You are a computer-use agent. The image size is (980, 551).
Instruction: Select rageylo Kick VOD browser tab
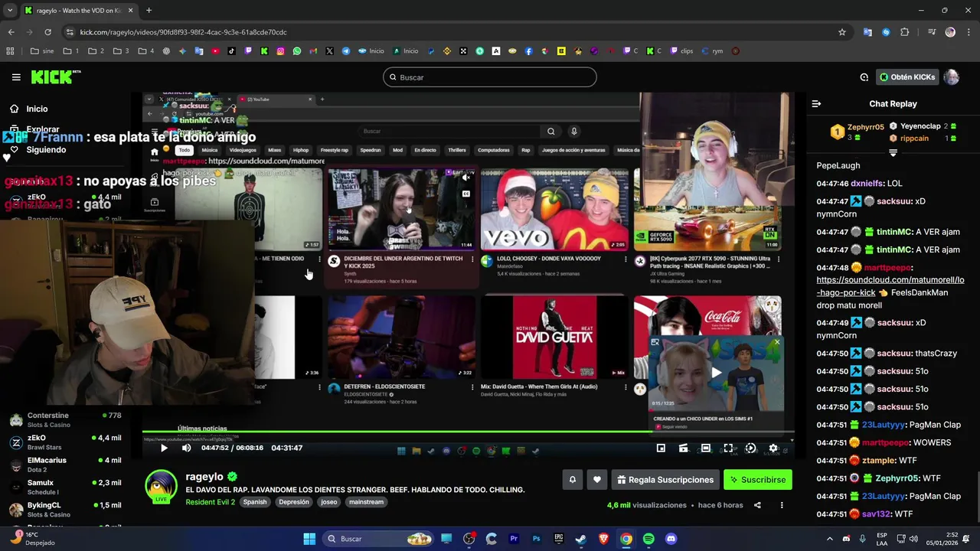79,11
